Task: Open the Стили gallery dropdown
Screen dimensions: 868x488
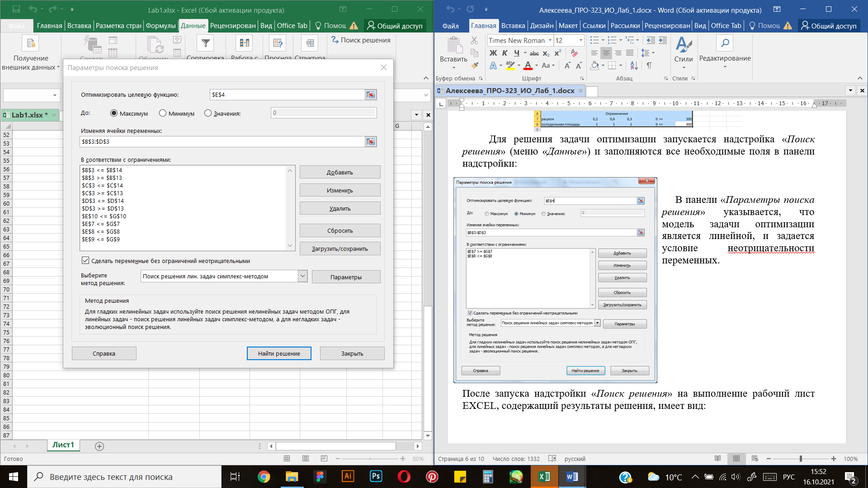Action: click(x=684, y=67)
